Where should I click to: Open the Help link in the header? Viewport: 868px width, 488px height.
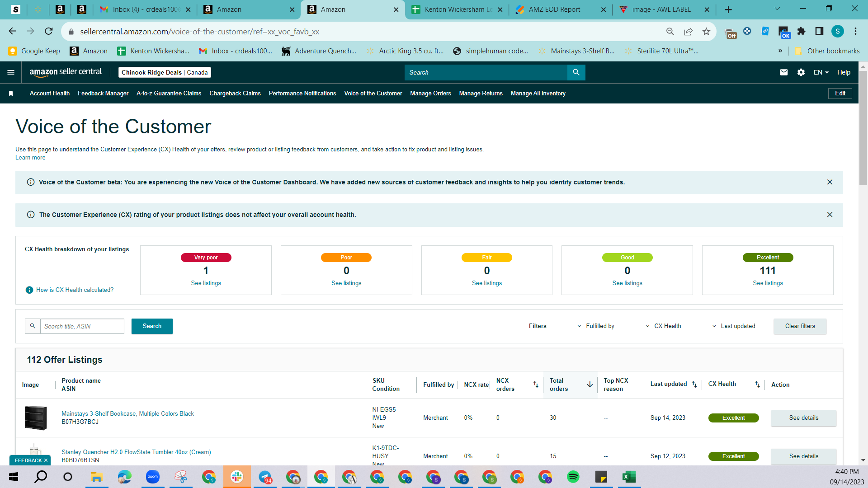[844, 72]
